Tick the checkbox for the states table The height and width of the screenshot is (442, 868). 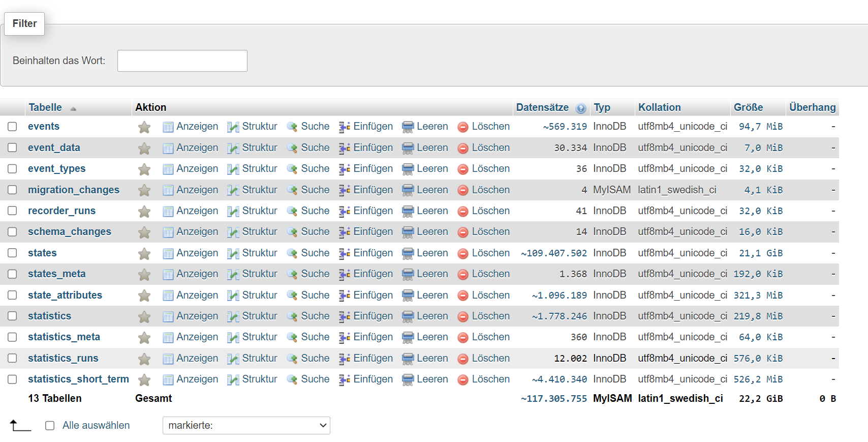[x=13, y=253]
